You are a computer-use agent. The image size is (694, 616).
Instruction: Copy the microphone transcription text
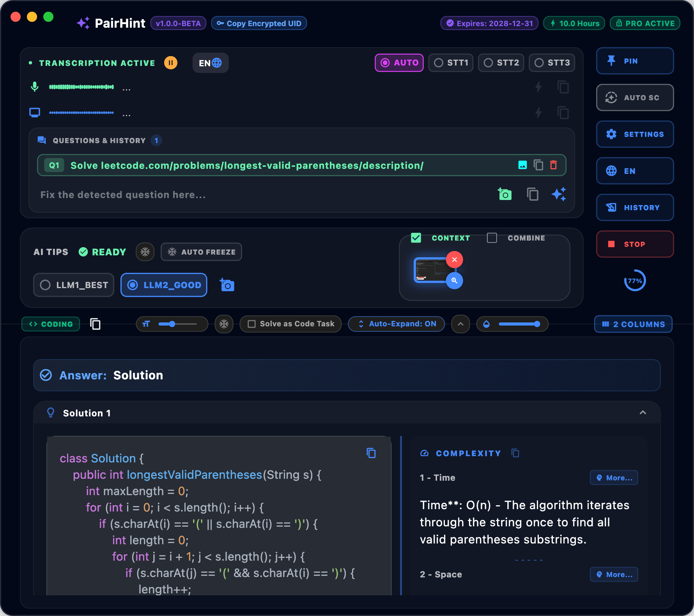563,87
